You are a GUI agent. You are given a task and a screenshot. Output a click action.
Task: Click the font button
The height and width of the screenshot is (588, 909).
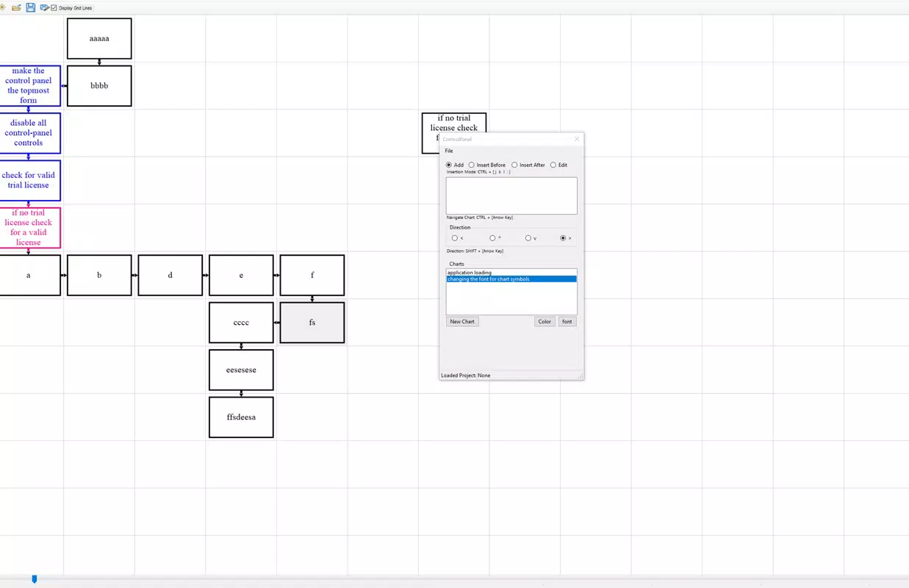[x=567, y=321]
